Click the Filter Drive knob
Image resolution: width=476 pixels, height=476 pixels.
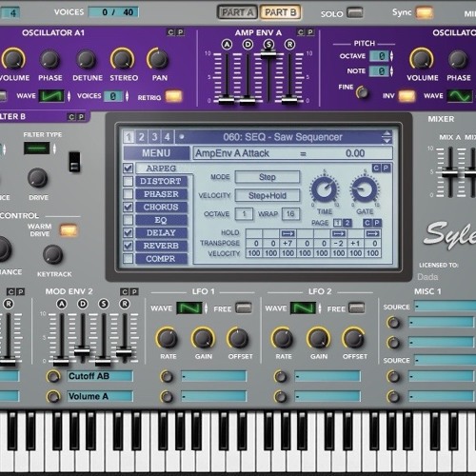(x=38, y=178)
